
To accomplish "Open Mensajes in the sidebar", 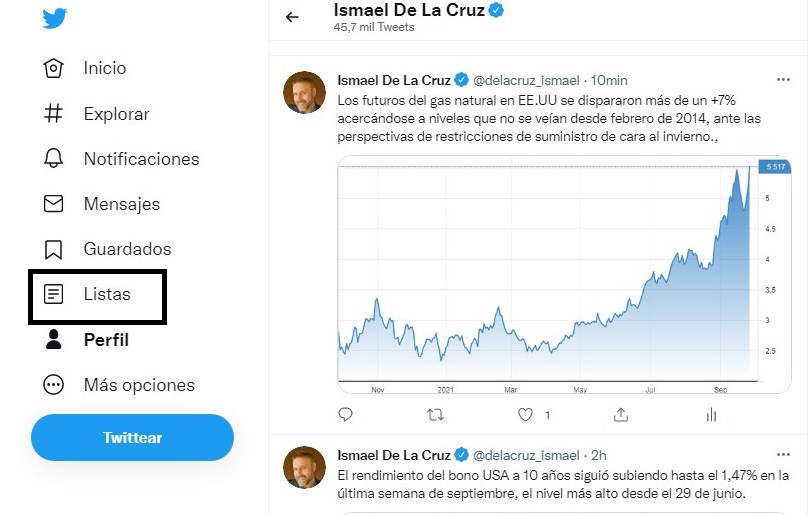I will (121, 204).
